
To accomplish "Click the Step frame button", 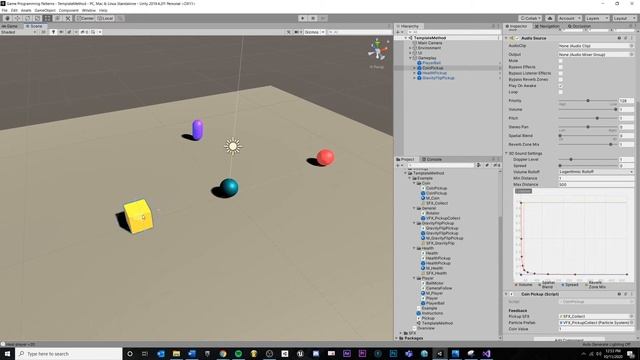I will tap(323, 18).
